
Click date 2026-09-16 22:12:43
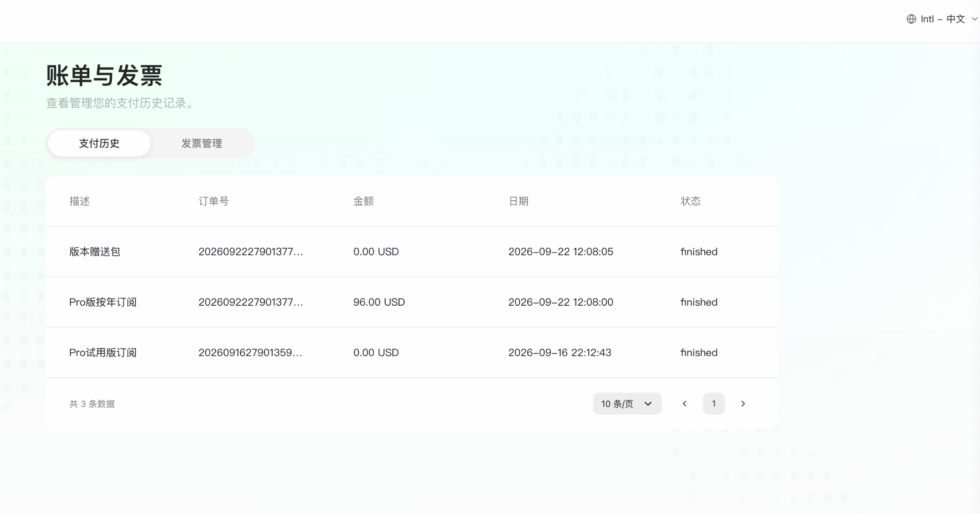pyautogui.click(x=560, y=352)
